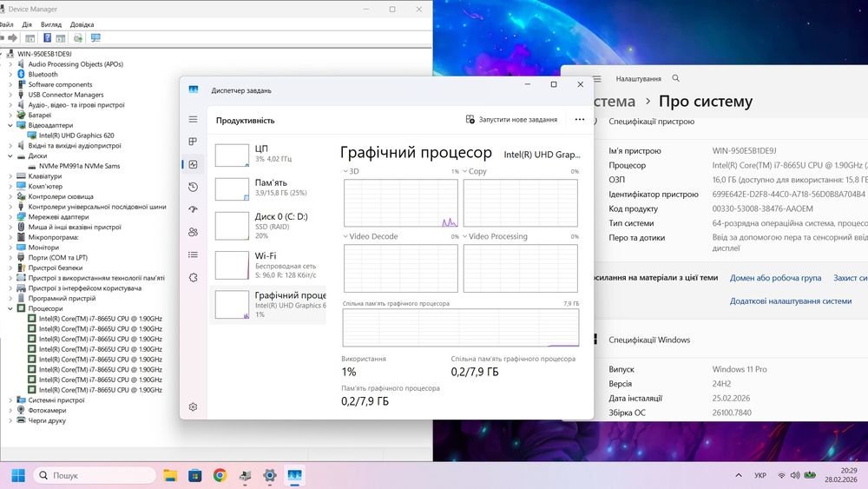This screenshot has height=489, width=868.
Task: Expand the Bluetooth node in Device Manager
Action: point(10,74)
